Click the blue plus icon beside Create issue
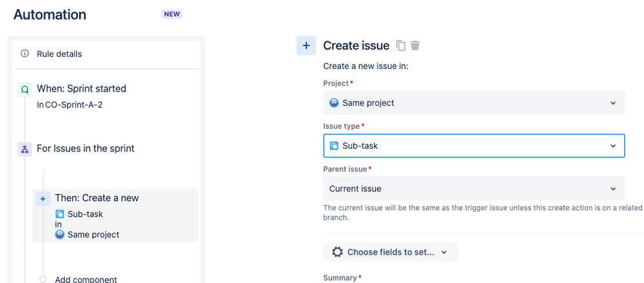 point(306,46)
